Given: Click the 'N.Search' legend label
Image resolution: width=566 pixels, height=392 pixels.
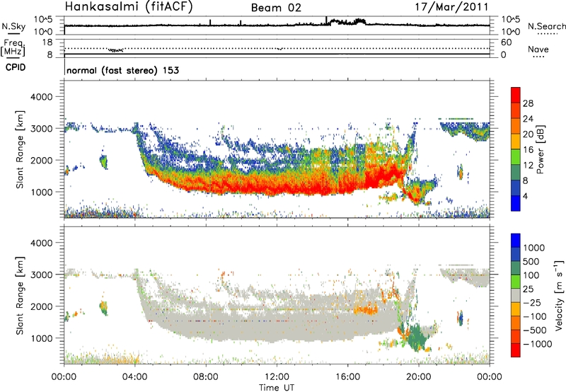Looking at the screenshot, I should pyautogui.click(x=546, y=26).
